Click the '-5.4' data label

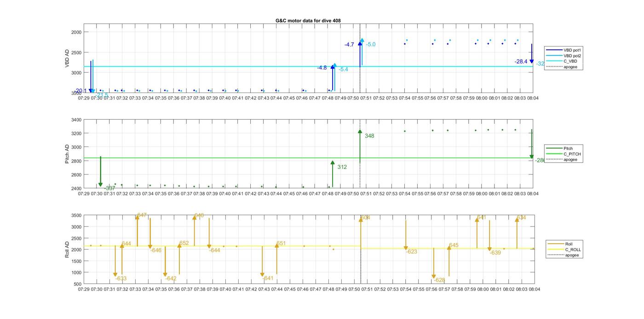pyautogui.click(x=343, y=70)
